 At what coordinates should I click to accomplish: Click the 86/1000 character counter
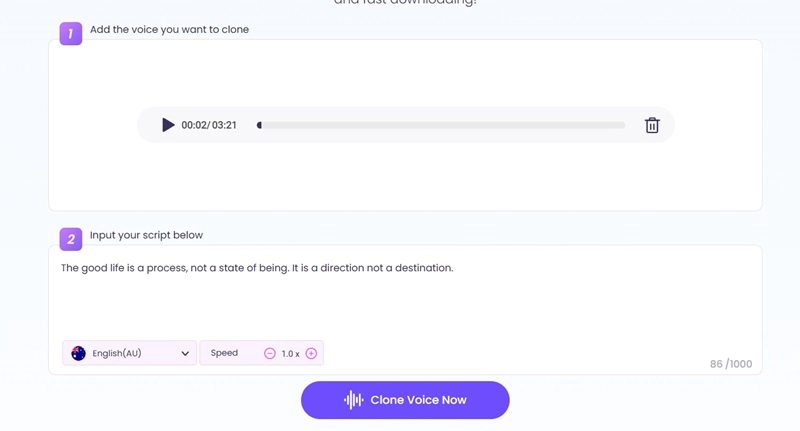point(731,364)
